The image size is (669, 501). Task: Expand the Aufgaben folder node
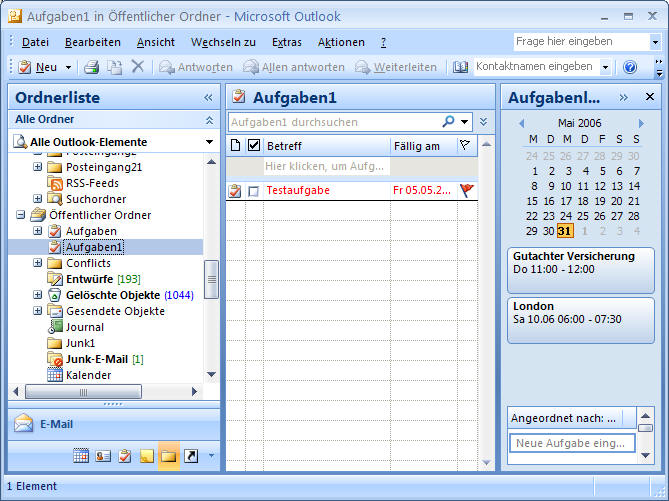(x=38, y=231)
